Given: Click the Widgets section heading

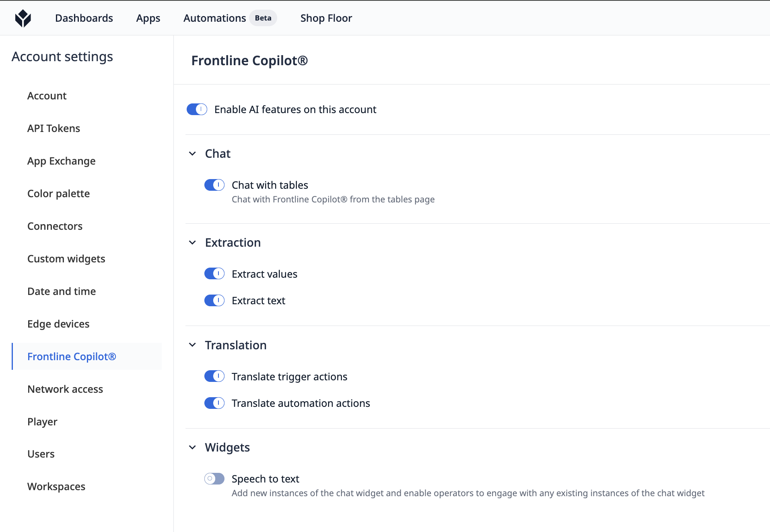Looking at the screenshot, I should point(227,447).
